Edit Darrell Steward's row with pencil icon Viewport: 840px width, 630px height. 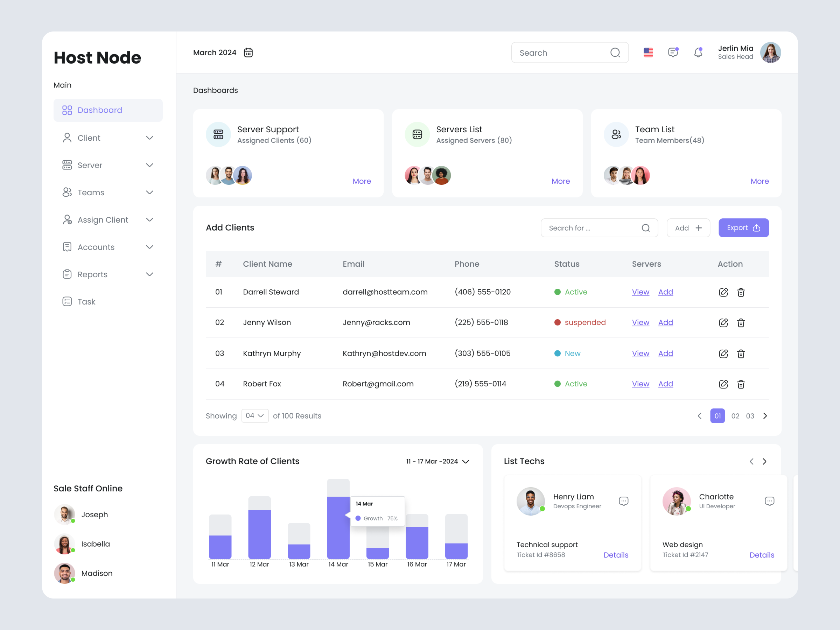point(723,292)
